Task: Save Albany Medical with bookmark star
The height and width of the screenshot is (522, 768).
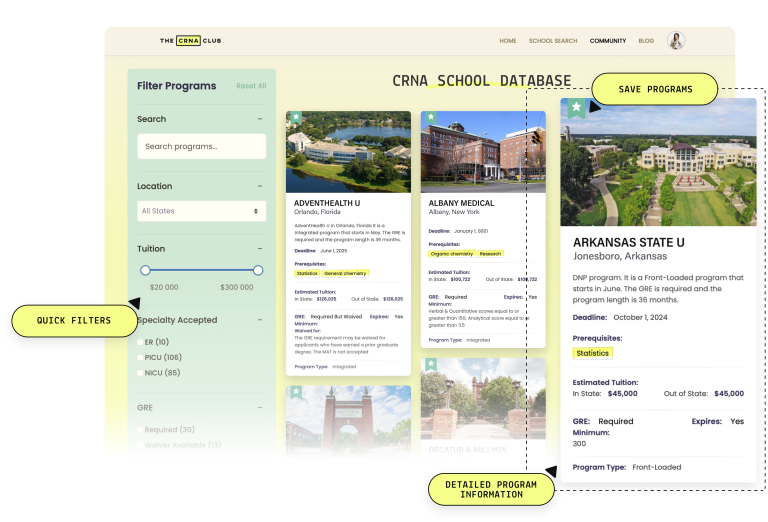Action: point(431,118)
